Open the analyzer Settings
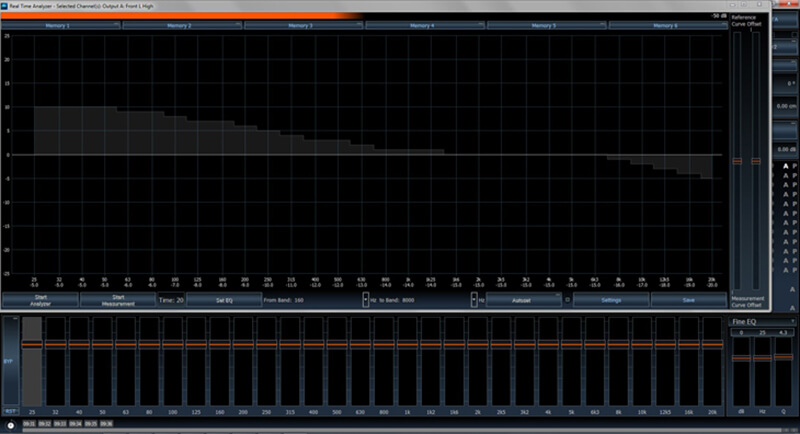The width and height of the screenshot is (800, 434). click(x=611, y=300)
